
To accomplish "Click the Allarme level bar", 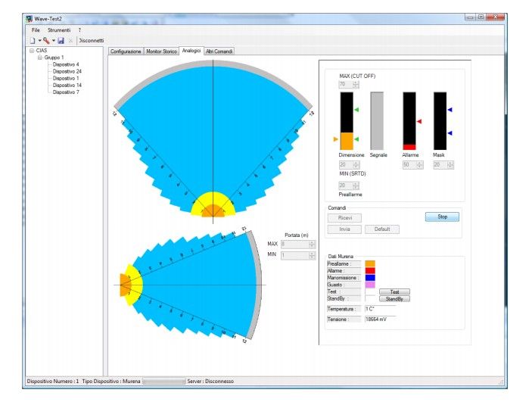I will pos(409,121).
